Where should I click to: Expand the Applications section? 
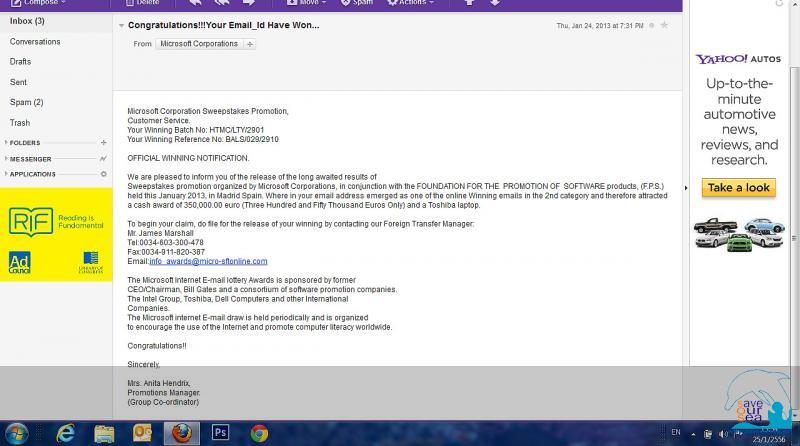(x=5, y=174)
